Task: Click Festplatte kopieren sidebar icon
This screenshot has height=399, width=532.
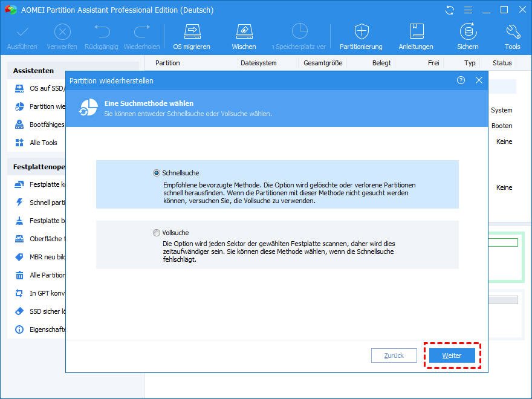Action: tap(19, 184)
